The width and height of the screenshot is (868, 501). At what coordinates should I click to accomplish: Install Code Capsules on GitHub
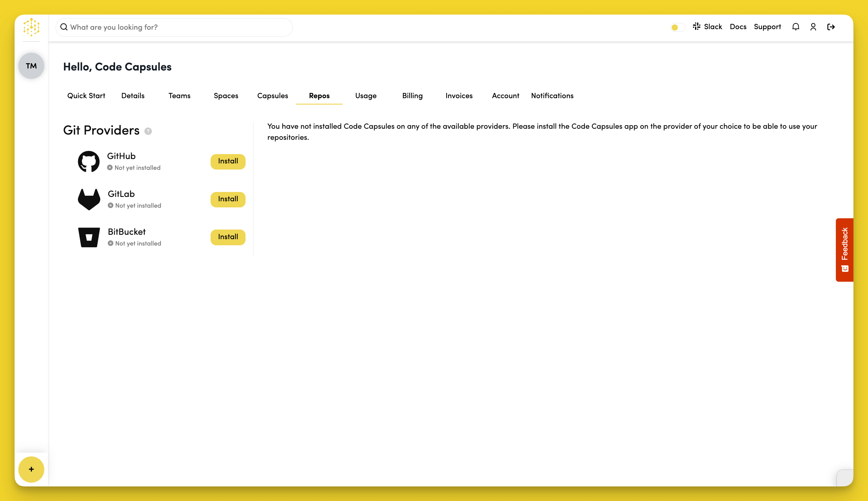(x=228, y=161)
